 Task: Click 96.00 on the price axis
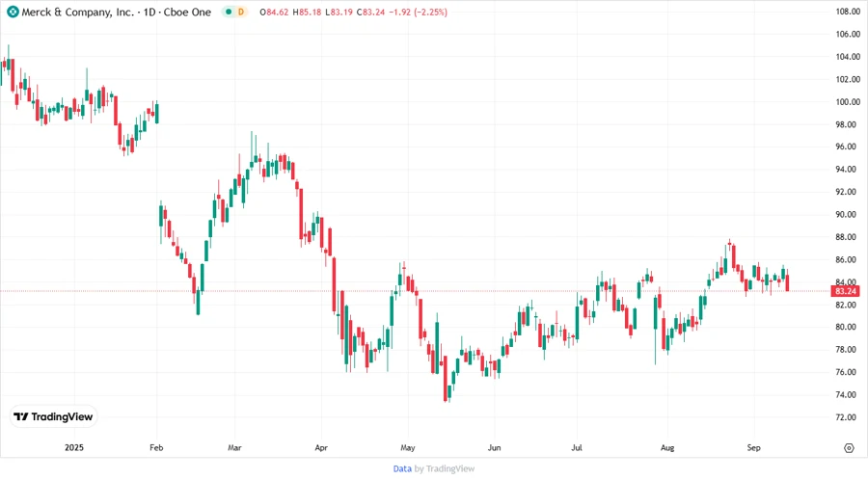click(x=848, y=147)
